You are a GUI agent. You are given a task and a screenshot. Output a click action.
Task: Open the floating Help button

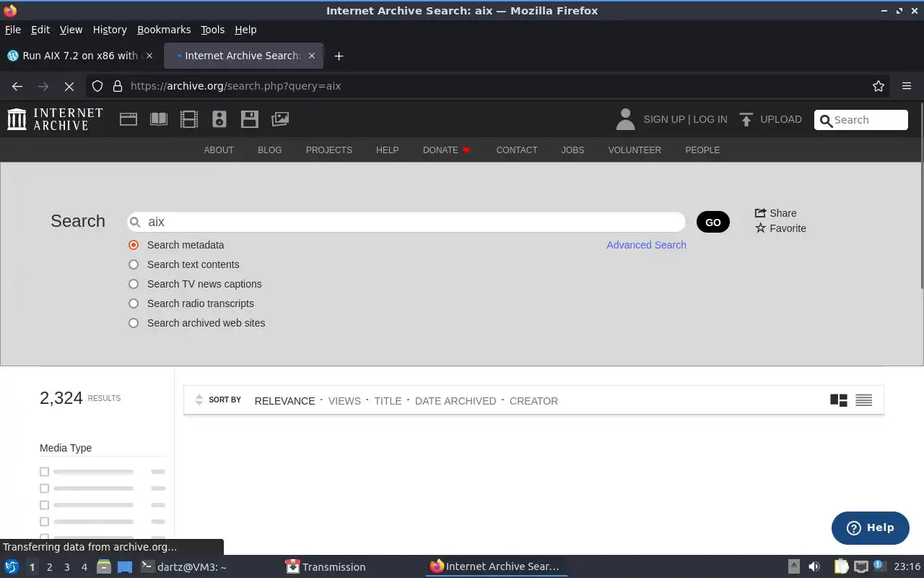(871, 528)
